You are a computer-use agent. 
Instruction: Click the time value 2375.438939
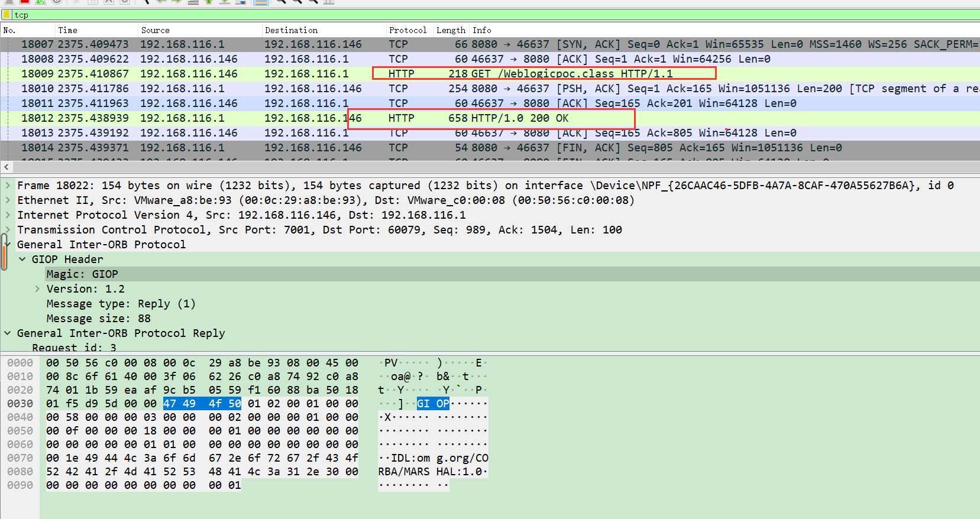(x=93, y=118)
